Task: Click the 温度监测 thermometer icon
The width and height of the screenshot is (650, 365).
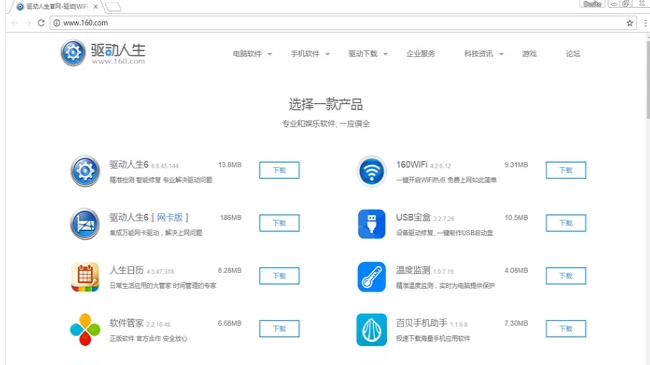Action: coord(371,277)
